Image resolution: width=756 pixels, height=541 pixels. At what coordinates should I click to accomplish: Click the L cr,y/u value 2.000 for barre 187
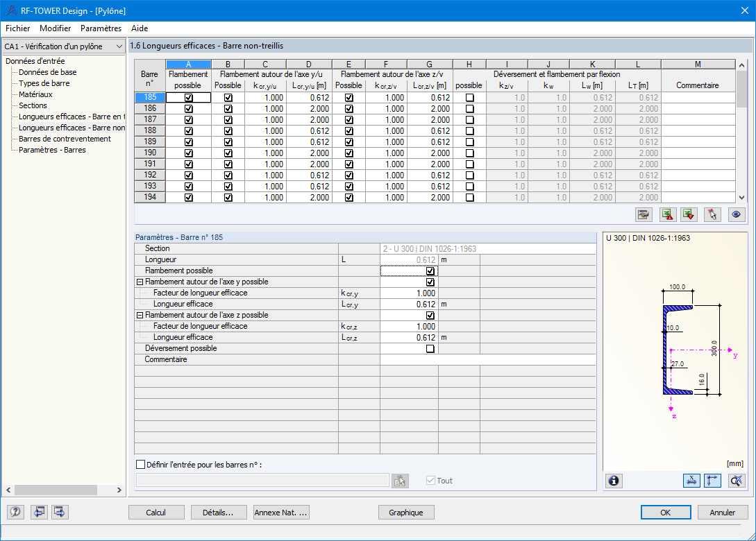308,120
